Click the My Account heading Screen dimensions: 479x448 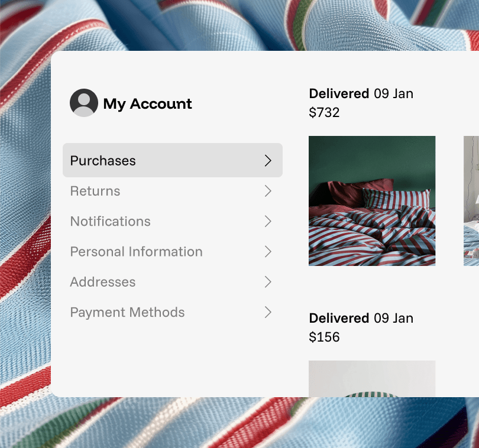pyautogui.click(x=147, y=104)
